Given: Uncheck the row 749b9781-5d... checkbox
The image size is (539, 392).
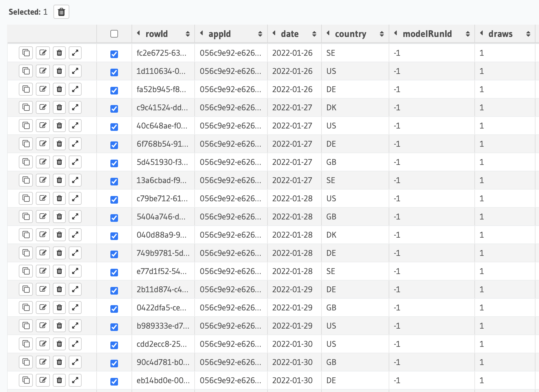Looking at the screenshot, I should 114,254.
